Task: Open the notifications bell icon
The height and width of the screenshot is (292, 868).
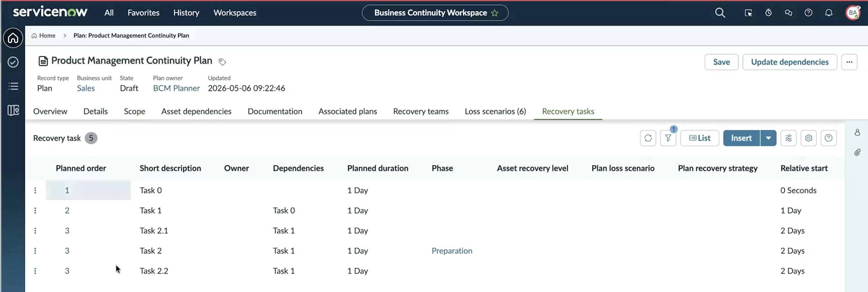Action: pos(828,13)
